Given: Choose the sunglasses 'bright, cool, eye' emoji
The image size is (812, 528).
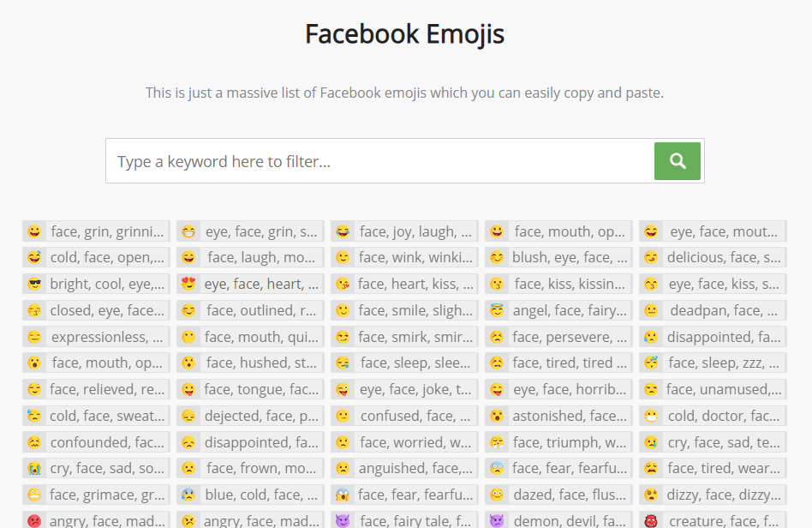Looking at the screenshot, I should point(96,284).
